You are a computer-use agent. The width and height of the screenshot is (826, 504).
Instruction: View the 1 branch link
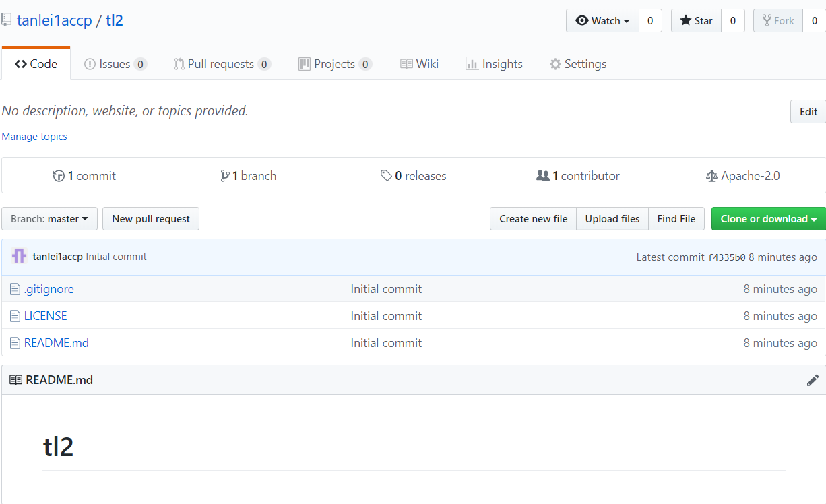249,176
